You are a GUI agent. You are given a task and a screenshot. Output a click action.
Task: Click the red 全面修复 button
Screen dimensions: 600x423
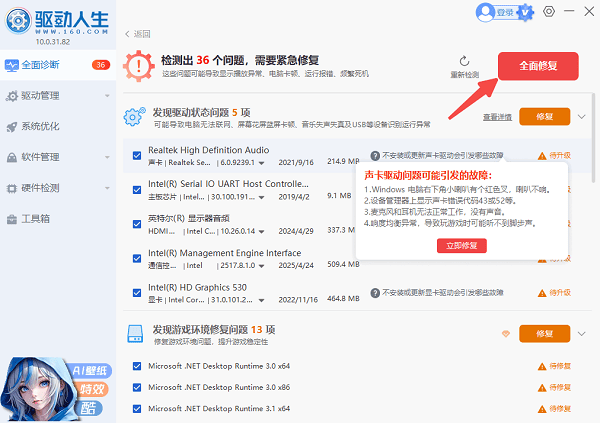[x=537, y=67]
